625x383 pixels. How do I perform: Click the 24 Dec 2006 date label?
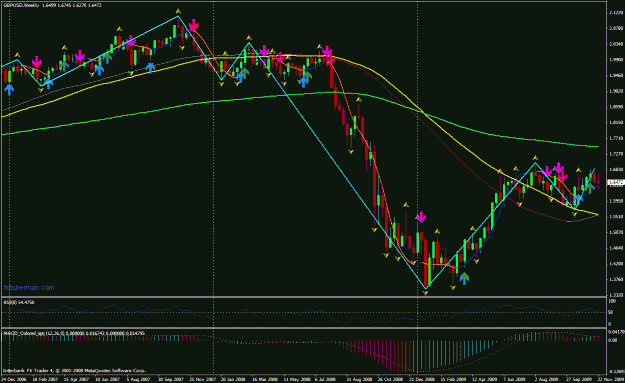click(14, 379)
